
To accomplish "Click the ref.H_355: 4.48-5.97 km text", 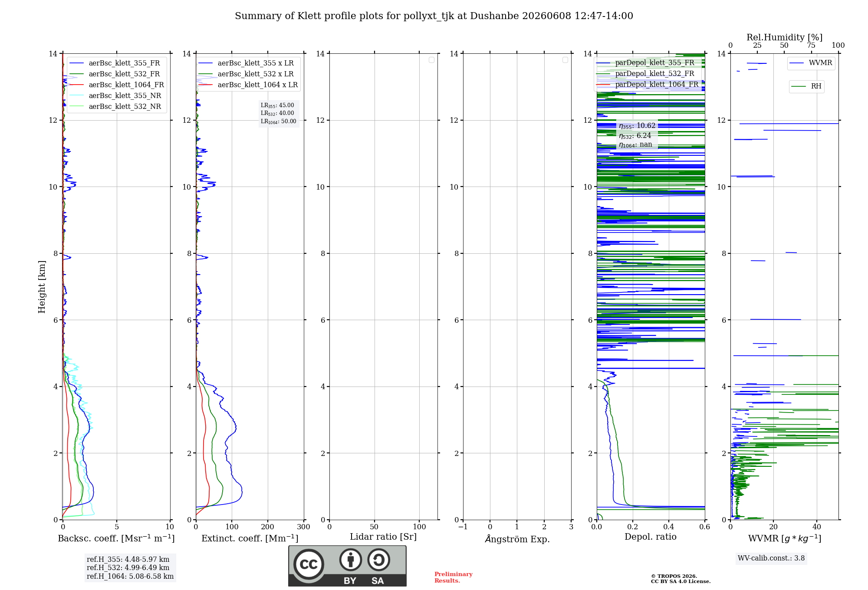I will pos(128,560).
